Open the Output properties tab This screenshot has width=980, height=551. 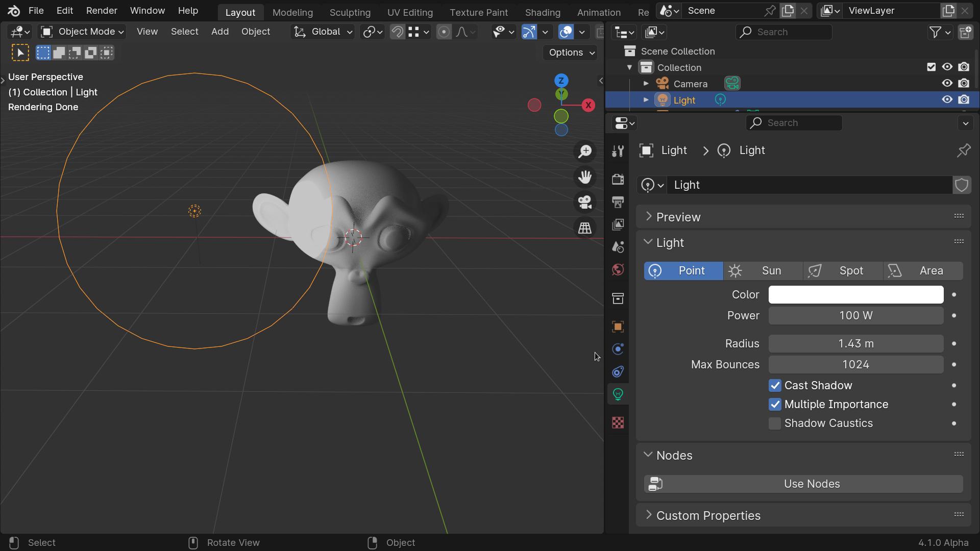(x=618, y=202)
